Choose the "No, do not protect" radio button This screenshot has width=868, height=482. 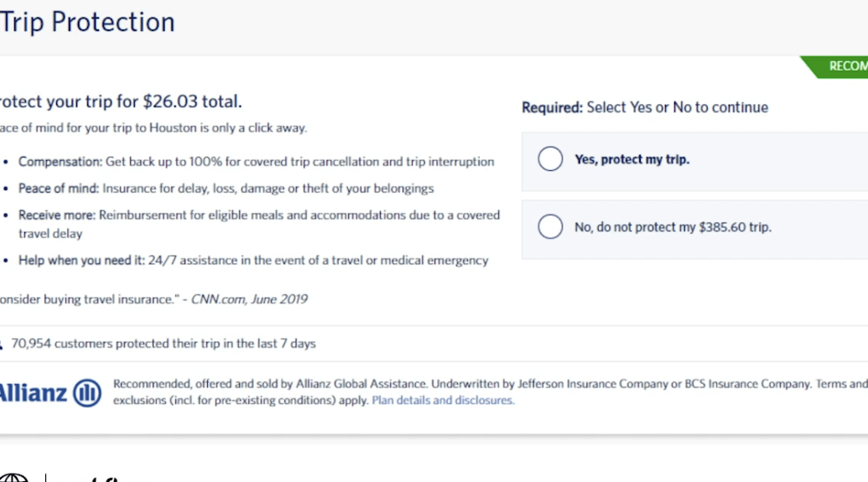pos(550,226)
